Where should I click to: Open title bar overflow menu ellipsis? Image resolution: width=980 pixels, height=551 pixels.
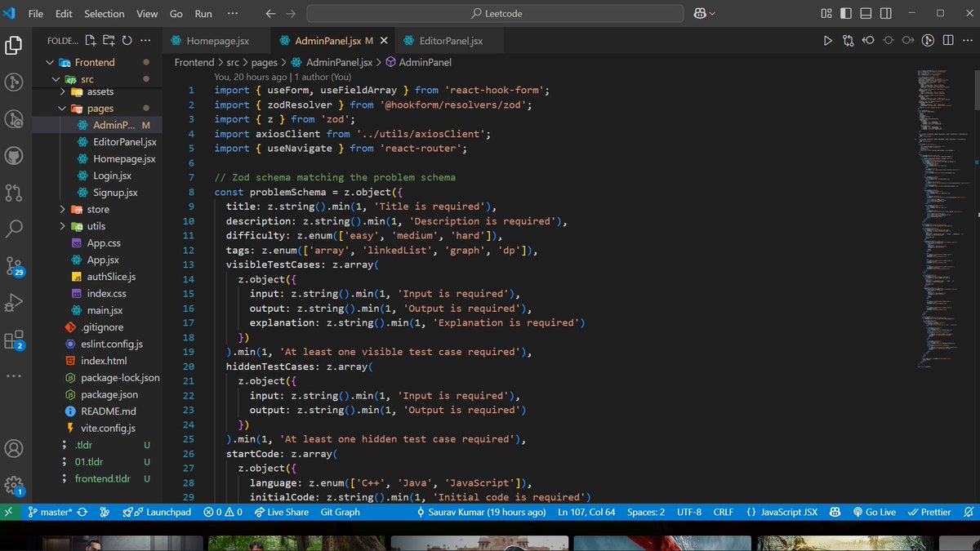click(x=232, y=13)
